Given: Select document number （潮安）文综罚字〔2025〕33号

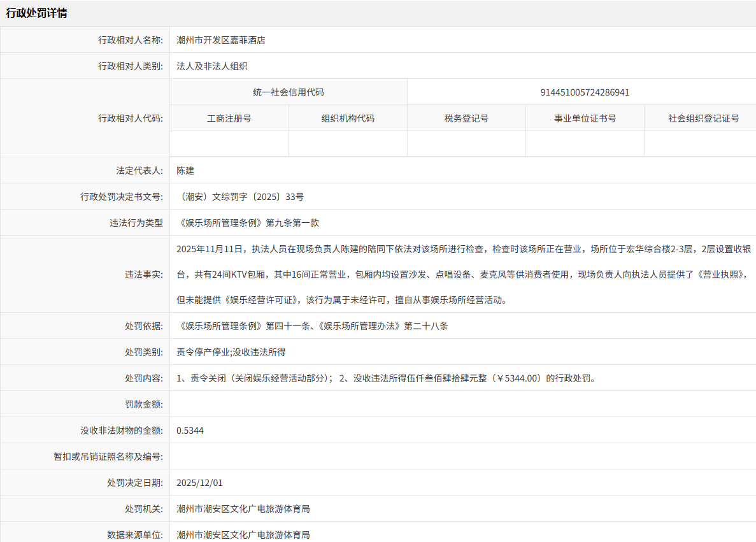Looking at the screenshot, I should (242, 196).
